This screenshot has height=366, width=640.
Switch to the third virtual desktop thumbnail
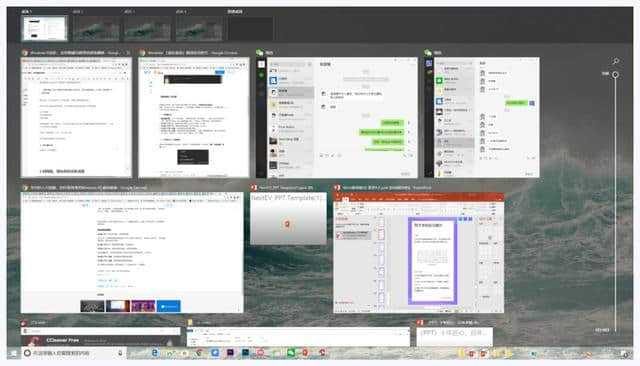148,29
